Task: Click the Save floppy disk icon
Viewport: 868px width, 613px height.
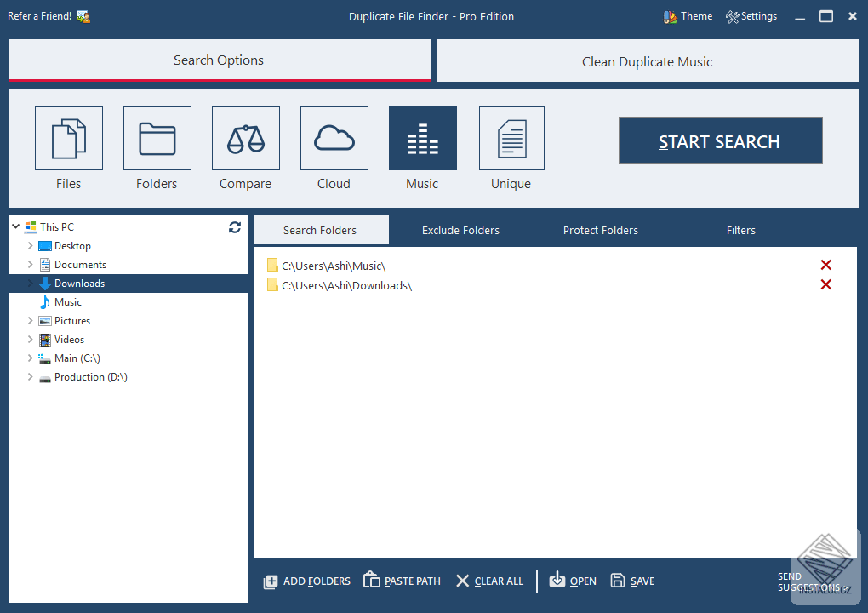Action: click(x=617, y=581)
